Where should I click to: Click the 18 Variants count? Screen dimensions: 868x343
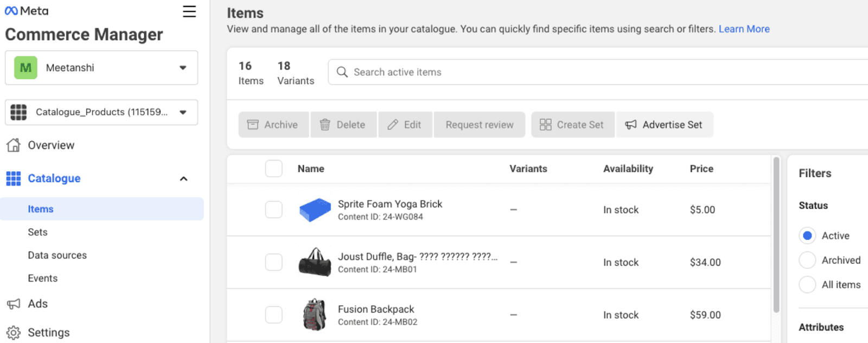[296, 73]
